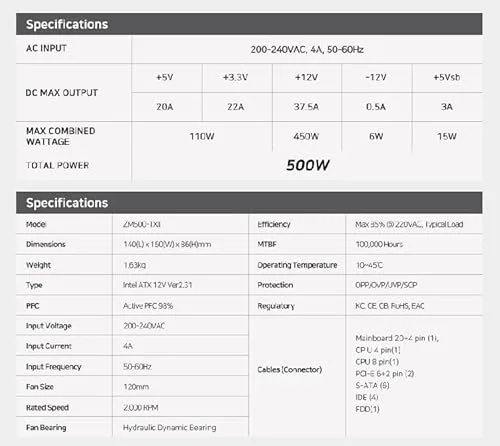
Task: Click the model number next to 'Model'
Action: tap(142, 224)
